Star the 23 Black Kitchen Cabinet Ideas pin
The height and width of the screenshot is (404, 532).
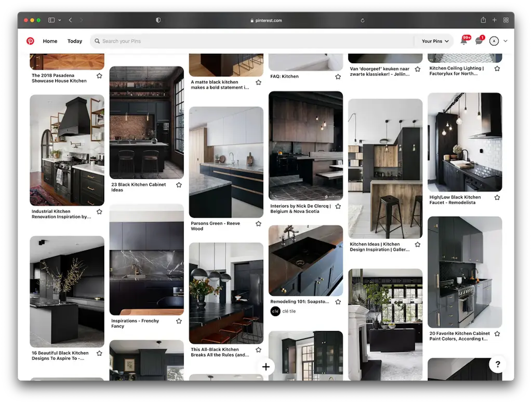point(179,185)
